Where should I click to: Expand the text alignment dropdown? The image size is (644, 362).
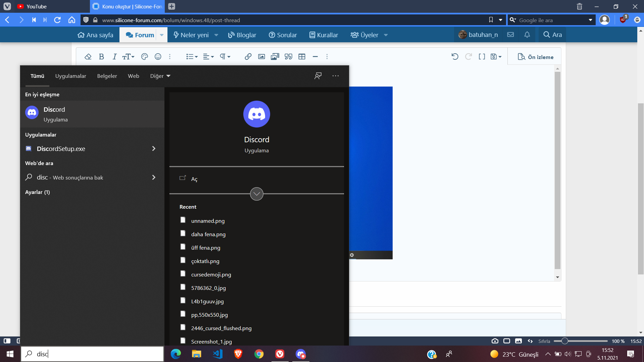tap(208, 57)
